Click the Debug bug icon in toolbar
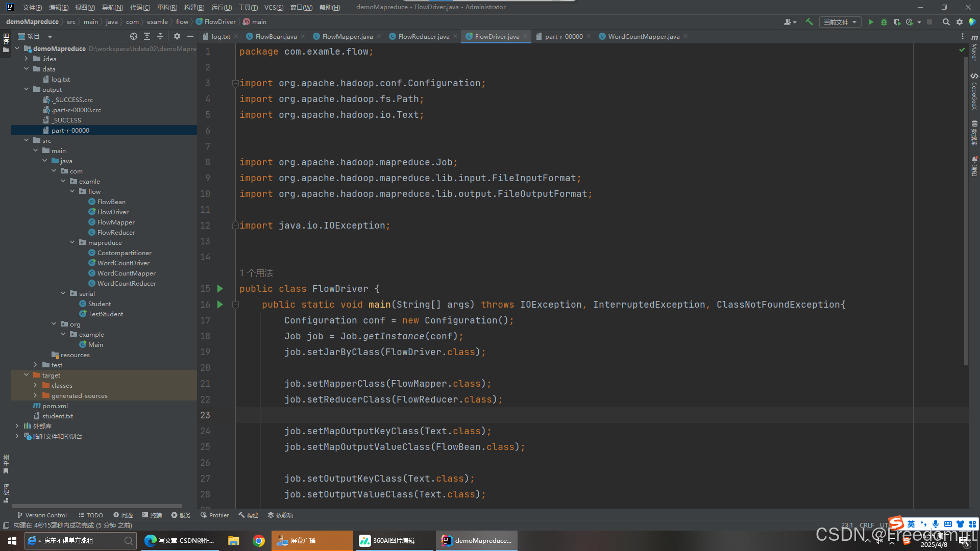The image size is (980, 551). [884, 22]
